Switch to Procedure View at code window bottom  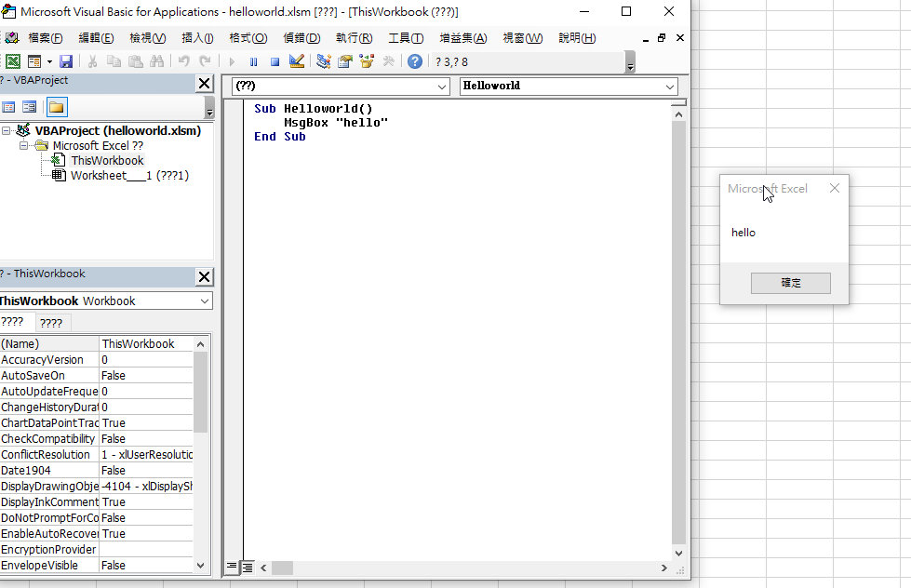click(233, 567)
